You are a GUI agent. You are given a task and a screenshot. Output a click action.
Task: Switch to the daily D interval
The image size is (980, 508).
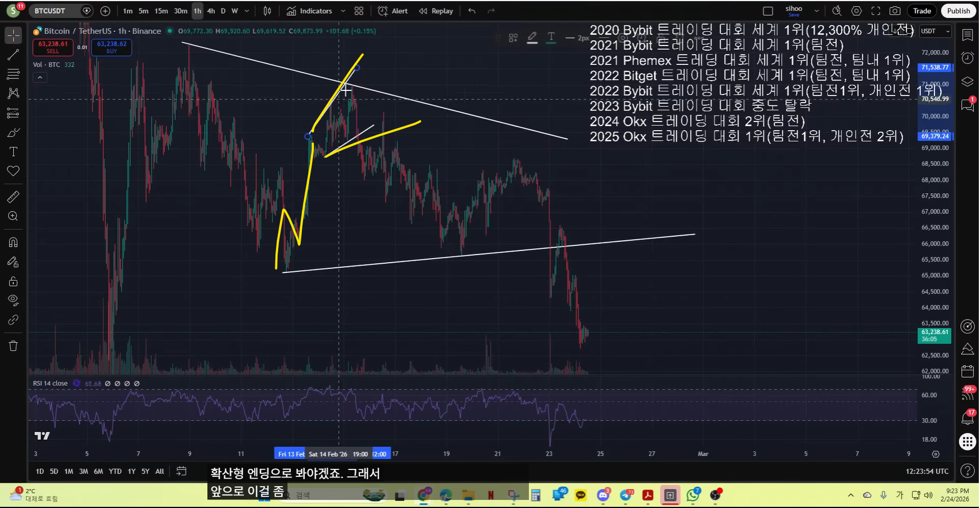[x=224, y=11]
